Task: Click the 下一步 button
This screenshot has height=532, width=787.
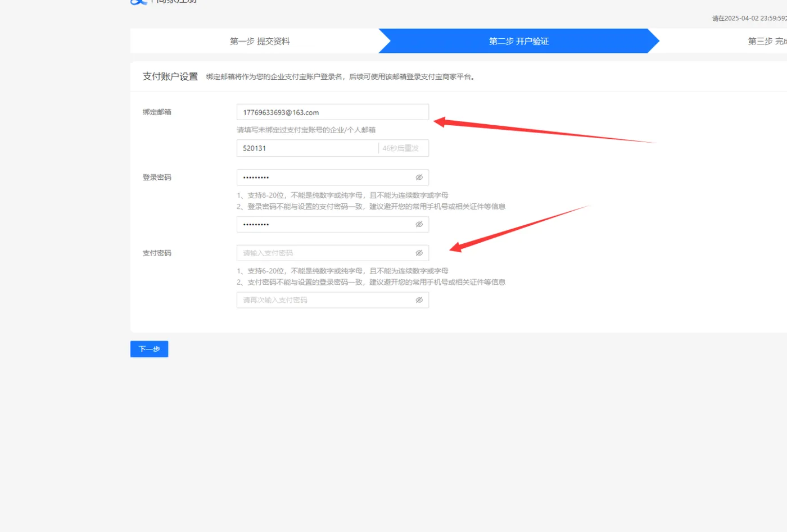Action: tap(150, 349)
